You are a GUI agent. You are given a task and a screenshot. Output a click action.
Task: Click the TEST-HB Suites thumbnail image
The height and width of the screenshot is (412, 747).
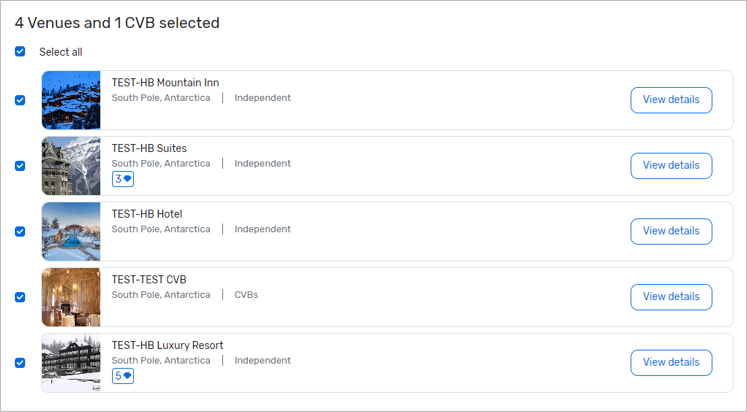(71, 166)
